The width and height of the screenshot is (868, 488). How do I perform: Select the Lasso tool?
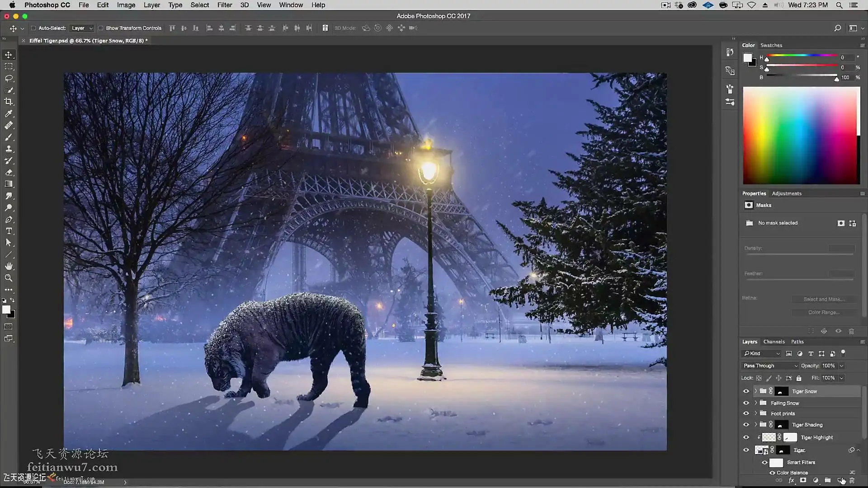pos(9,78)
